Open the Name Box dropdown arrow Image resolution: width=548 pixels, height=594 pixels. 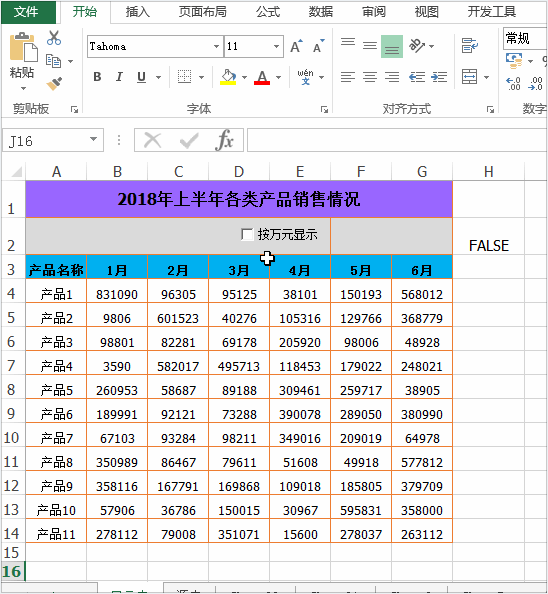[93, 139]
